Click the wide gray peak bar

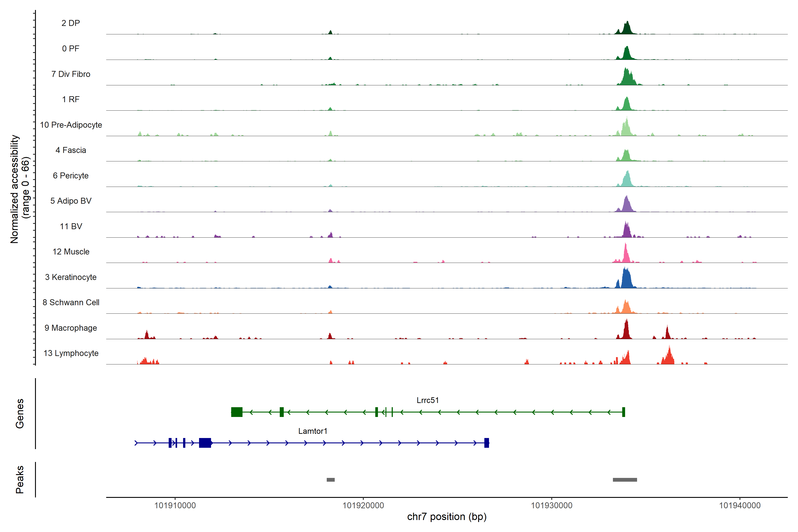point(625,480)
